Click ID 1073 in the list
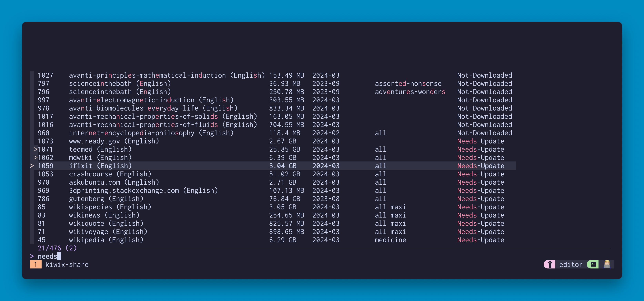Image resolution: width=644 pixels, height=301 pixels. (45, 141)
